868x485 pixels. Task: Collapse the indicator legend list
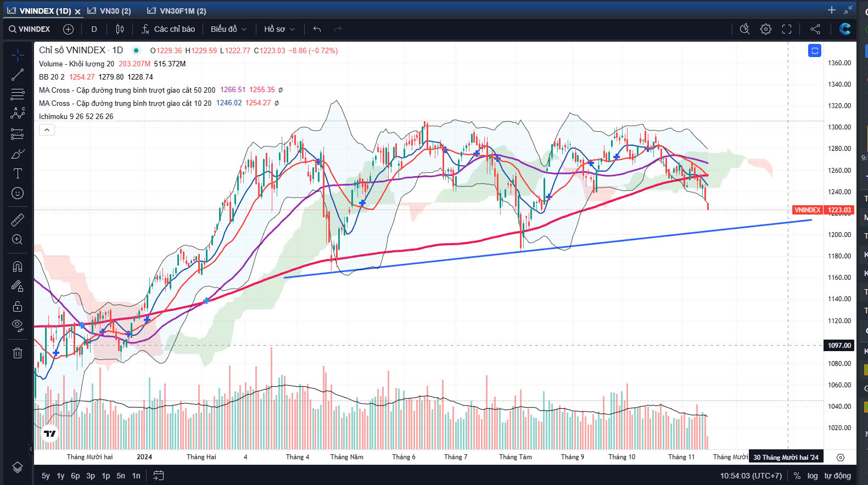(x=47, y=130)
